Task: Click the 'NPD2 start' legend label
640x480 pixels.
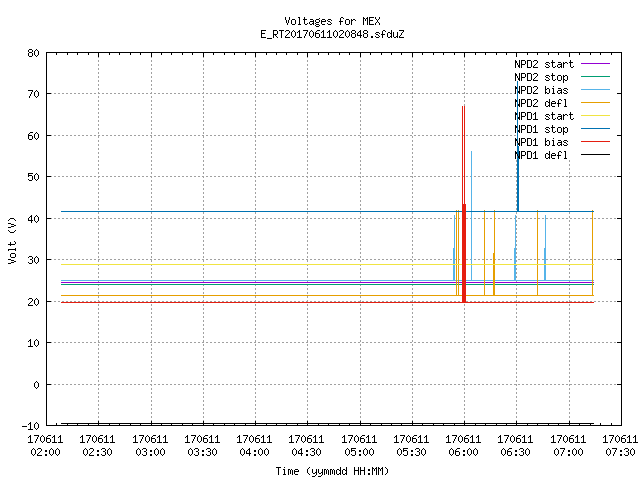Action: coord(544,64)
